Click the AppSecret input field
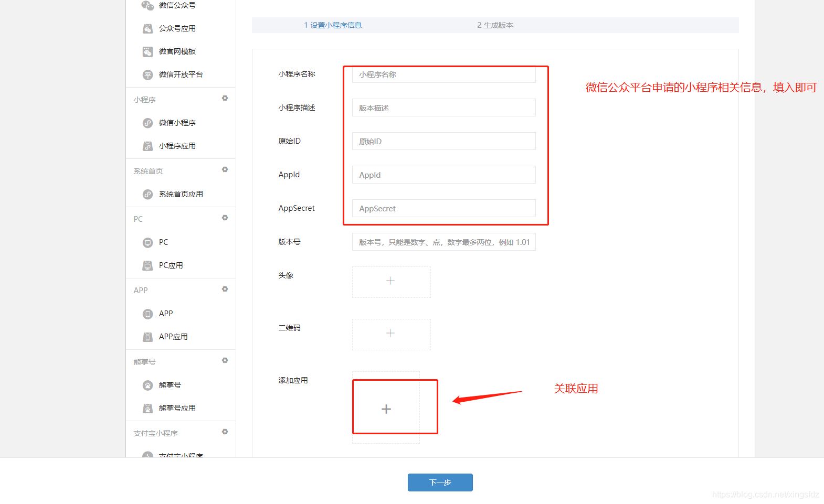 [x=443, y=209]
